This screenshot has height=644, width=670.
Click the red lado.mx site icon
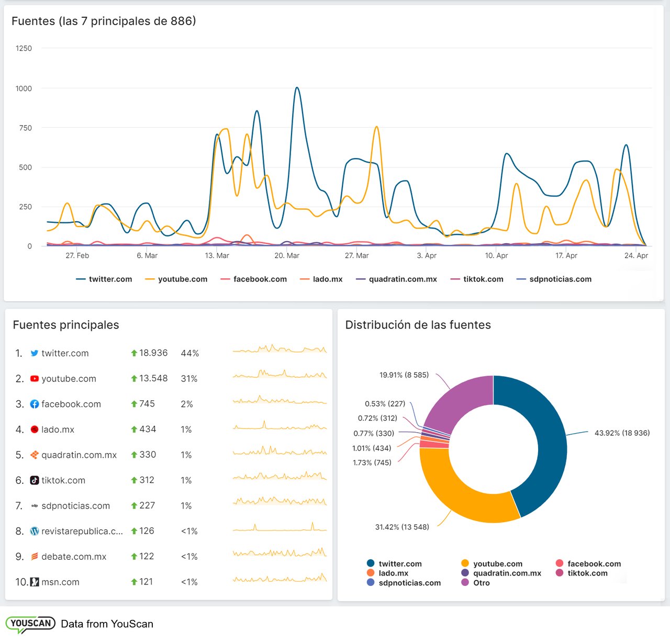coord(35,430)
